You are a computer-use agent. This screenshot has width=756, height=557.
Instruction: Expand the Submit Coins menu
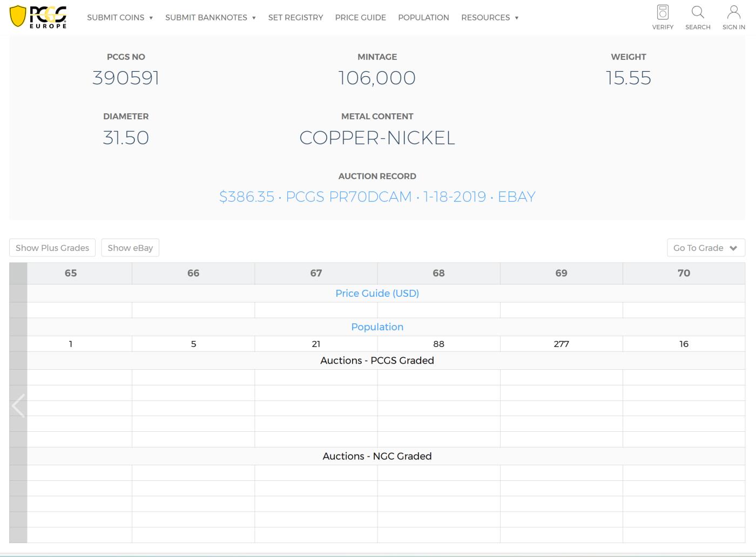[120, 17]
